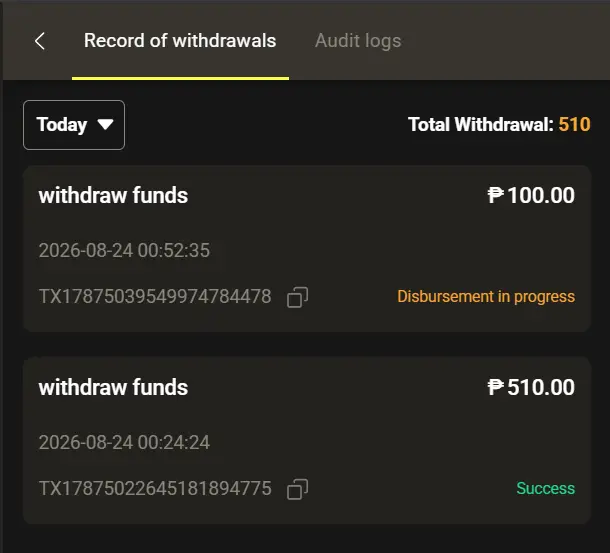Copy transaction ID TX1787502264518189477​5
The height and width of the screenshot is (553, 610).
tap(298, 489)
